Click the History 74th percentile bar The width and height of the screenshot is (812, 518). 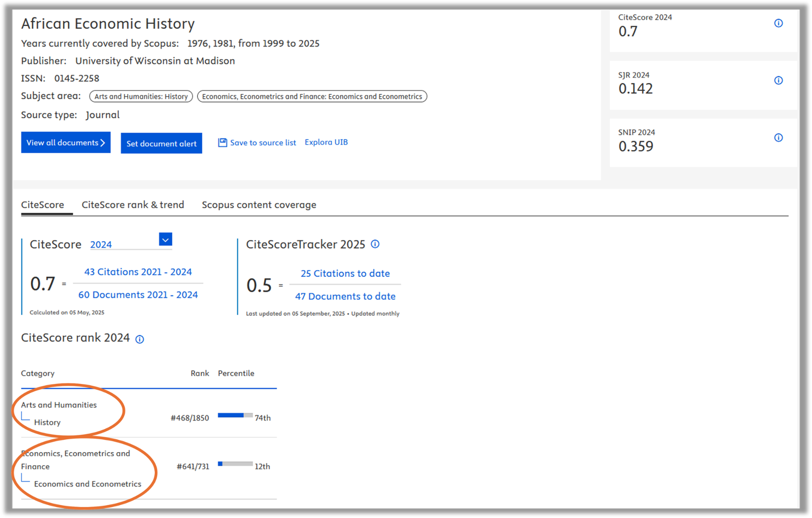(235, 415)
